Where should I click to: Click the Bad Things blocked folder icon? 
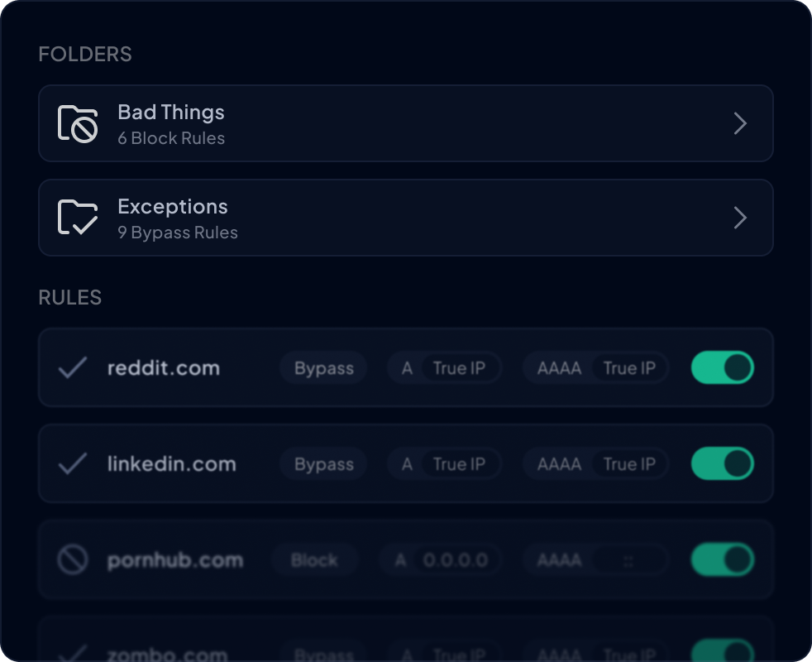pyautogui.click(x=78, y=124)
